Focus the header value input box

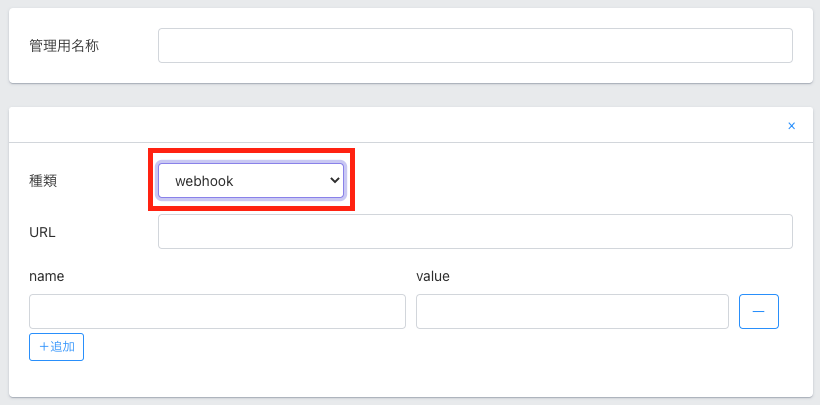[571, 312]
